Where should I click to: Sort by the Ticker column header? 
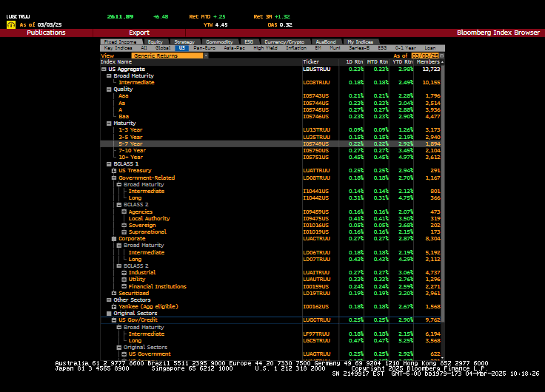click(311, 62)
